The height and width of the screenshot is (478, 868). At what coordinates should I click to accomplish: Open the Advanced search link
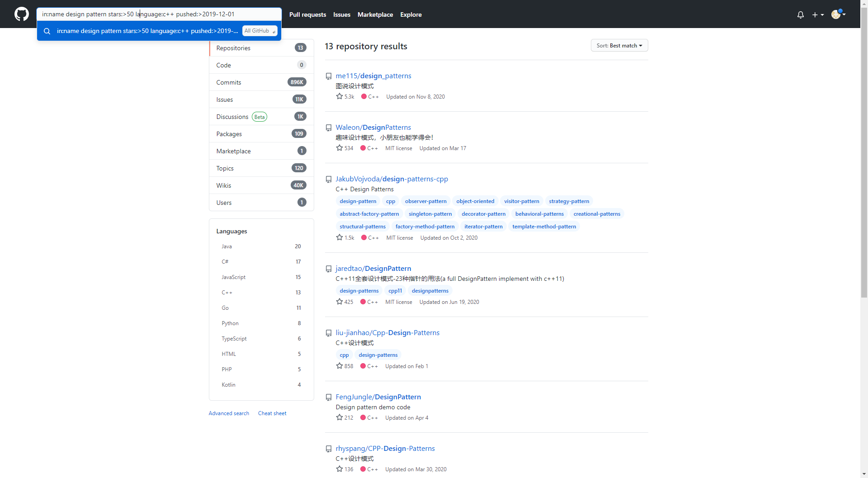pos(229,413)
